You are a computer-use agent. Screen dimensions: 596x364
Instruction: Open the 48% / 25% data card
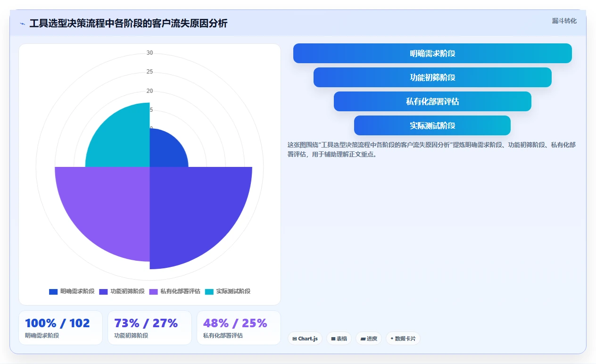[x=239, y=328]
